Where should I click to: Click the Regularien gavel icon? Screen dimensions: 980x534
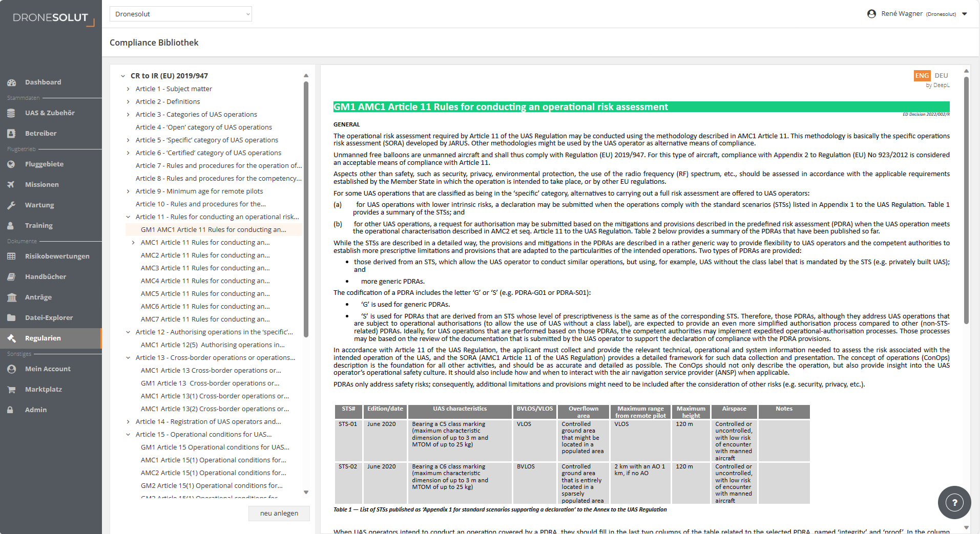point(11,338)
